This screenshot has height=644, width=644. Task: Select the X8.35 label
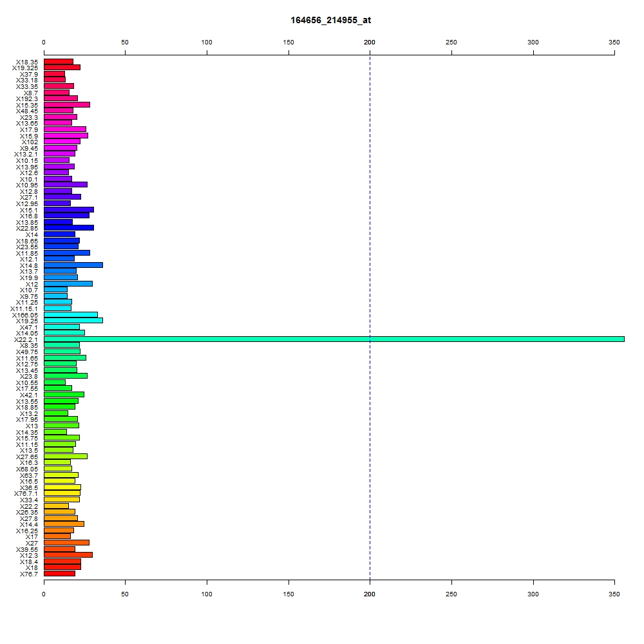coord(29,345)
